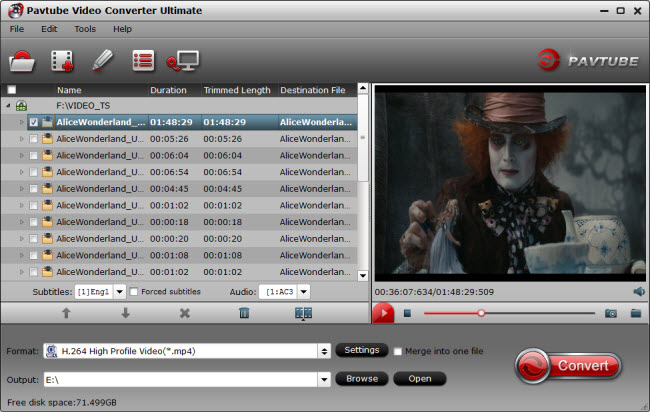Toggle the select-all checkbox in header
The width and height of the screenshot is (650, 412).
[12, 90]
